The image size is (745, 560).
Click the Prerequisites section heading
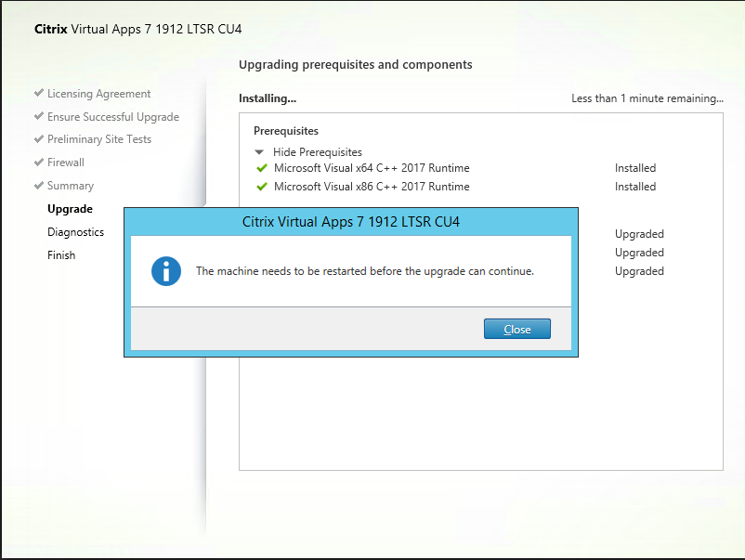286,131
